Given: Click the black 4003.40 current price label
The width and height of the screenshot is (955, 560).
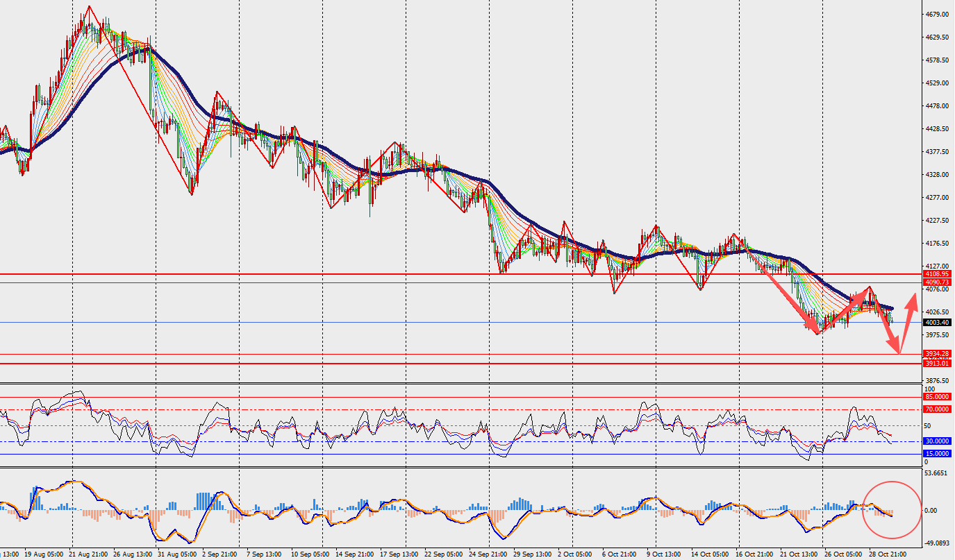Looking at the screenshot, I should 937,323.
